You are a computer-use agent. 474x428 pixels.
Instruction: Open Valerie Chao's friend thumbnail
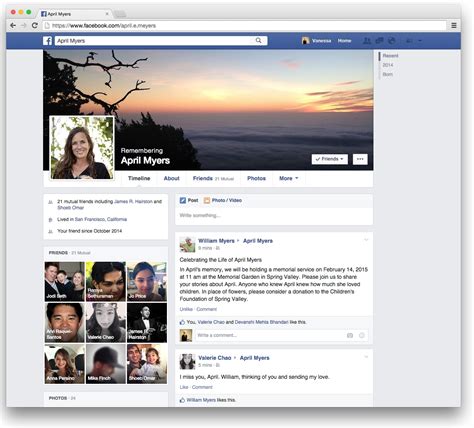point(106,323)
